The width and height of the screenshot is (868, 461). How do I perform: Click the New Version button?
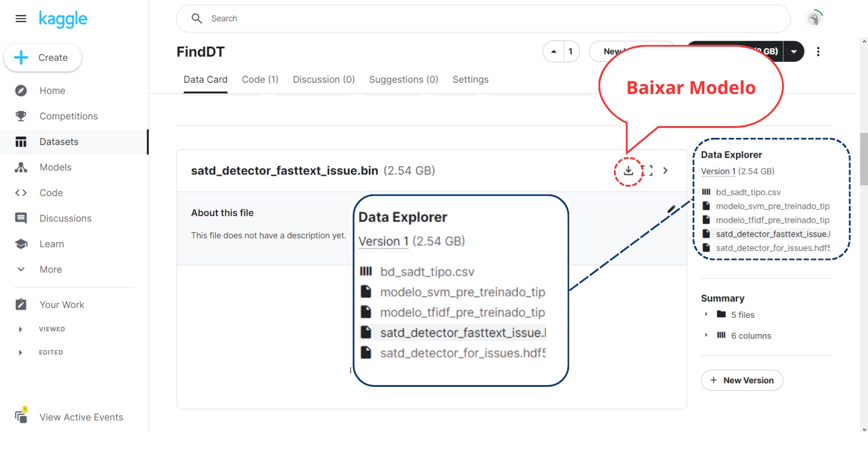pyautogui.click(x=742, y=381)
